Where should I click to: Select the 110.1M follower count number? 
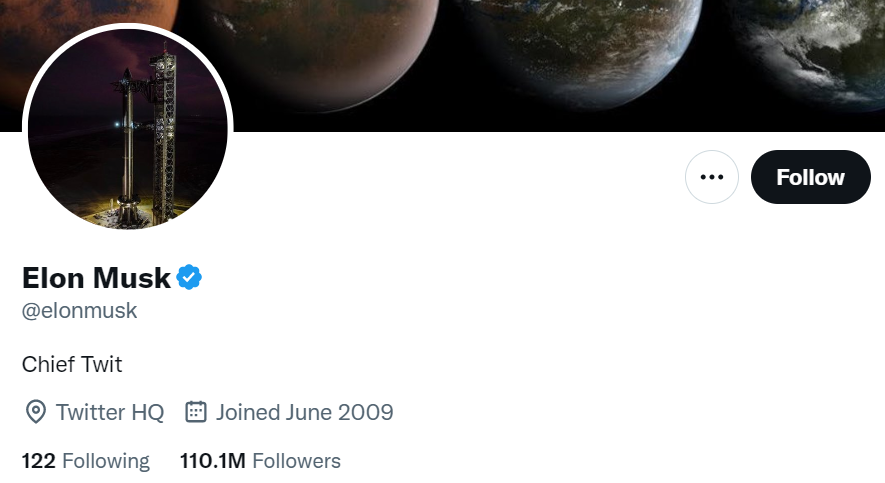click(x=213, y=461)
